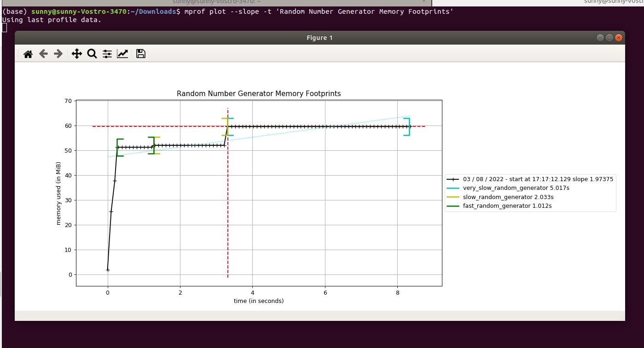Image resolution: width=644 pixels, height=348 pixels.
Task: Open the Edit axis and curve parameters icon
Action: pyautogui.click(x=122, y=54)
